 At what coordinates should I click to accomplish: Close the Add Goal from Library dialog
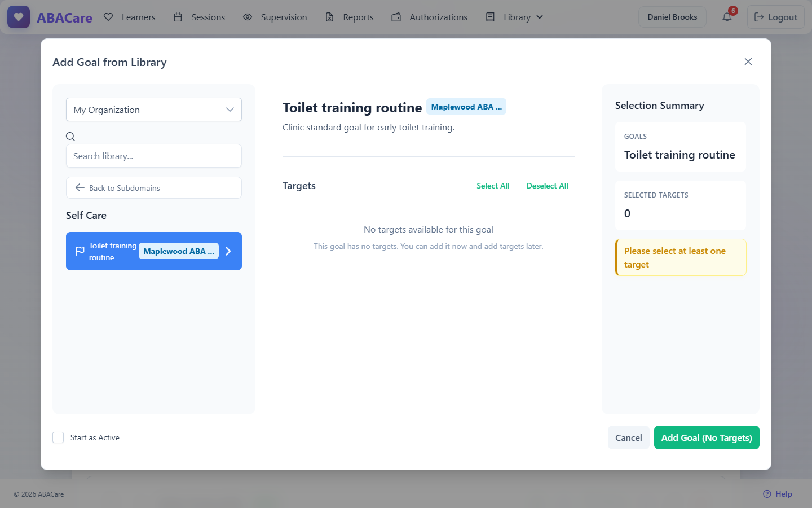[x=748, y=62]
